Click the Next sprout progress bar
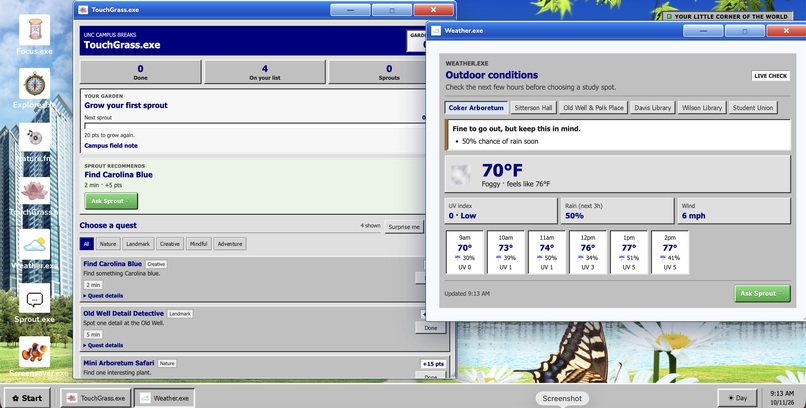 tap(254, 125)
